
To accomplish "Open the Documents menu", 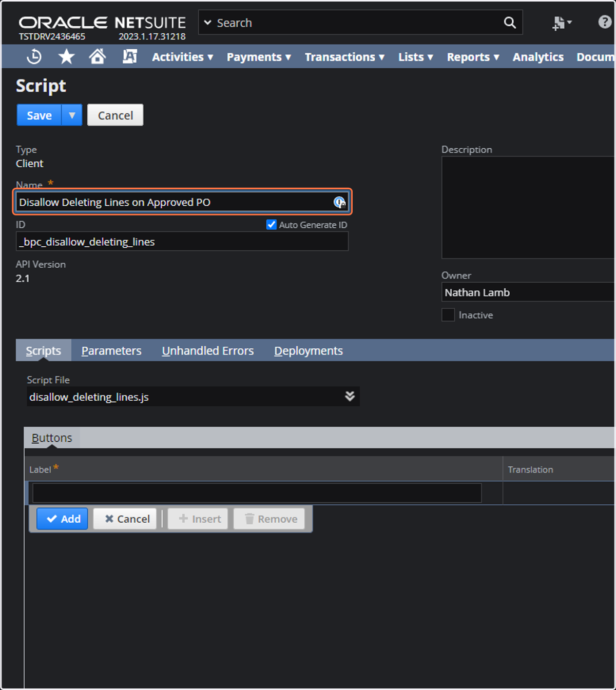I will click(x=595, y=57).
